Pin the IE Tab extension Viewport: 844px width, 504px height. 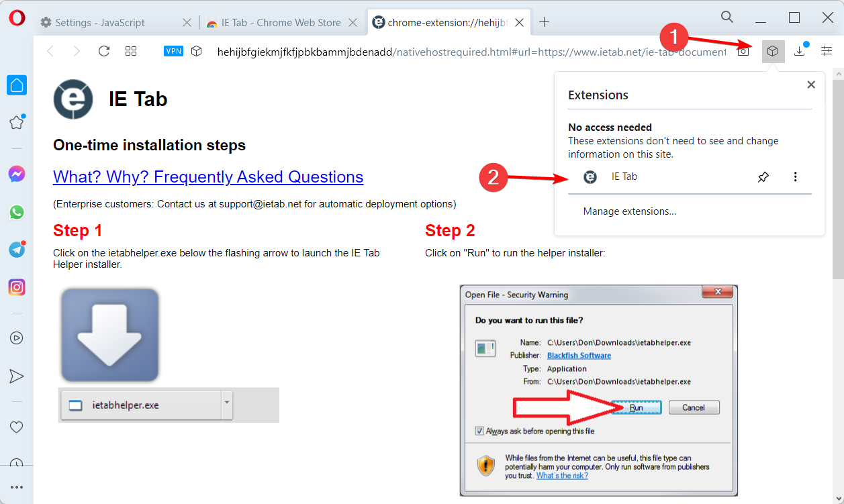(763, 177)
